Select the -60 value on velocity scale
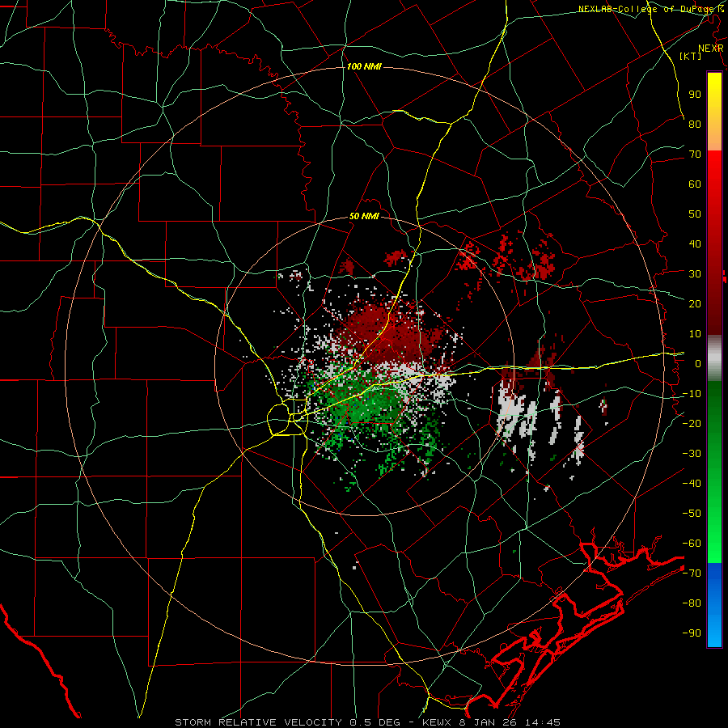Image resolution: width=728 pixels, height=728 pixels. pyautogui.click(x=692, y=544)
